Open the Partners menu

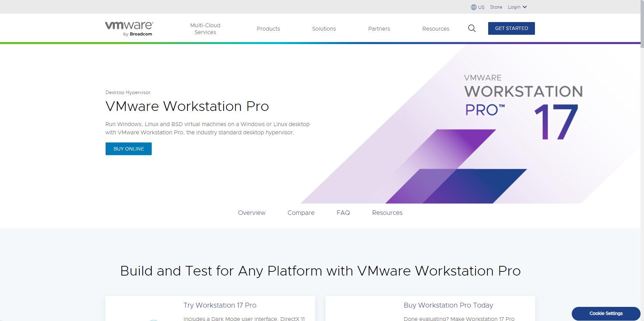click(x=379, y=29)
